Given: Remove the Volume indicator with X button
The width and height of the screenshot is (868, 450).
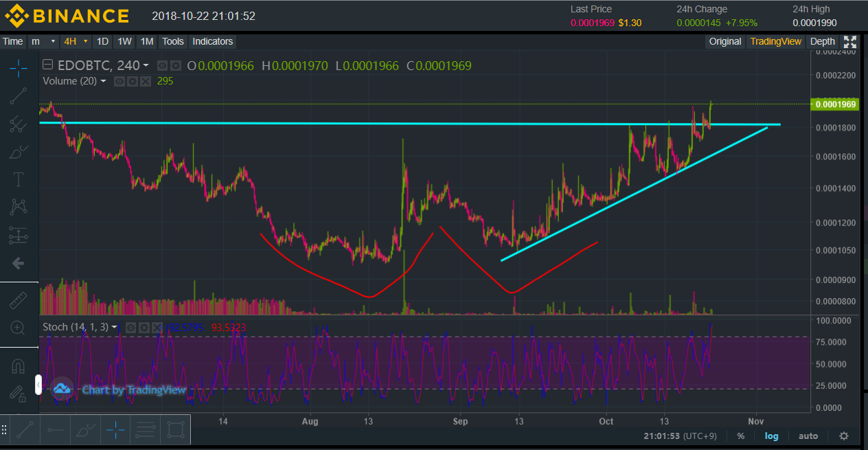Looking at the screenshot, I should (x=145, y=81).
